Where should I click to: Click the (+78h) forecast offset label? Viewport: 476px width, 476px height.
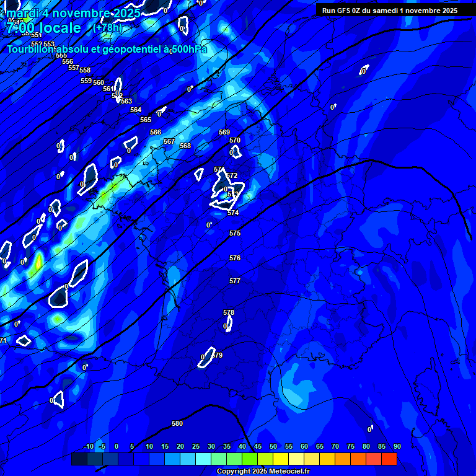(x=108, y=28)
